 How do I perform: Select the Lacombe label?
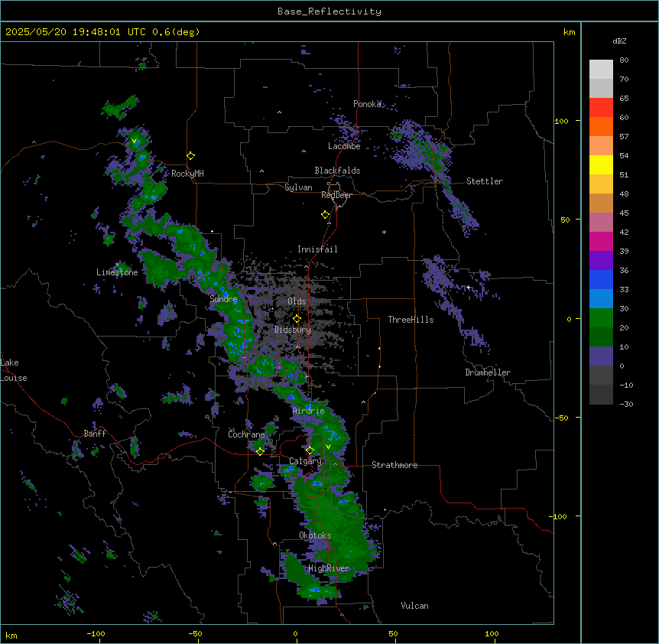pos(344,146)
